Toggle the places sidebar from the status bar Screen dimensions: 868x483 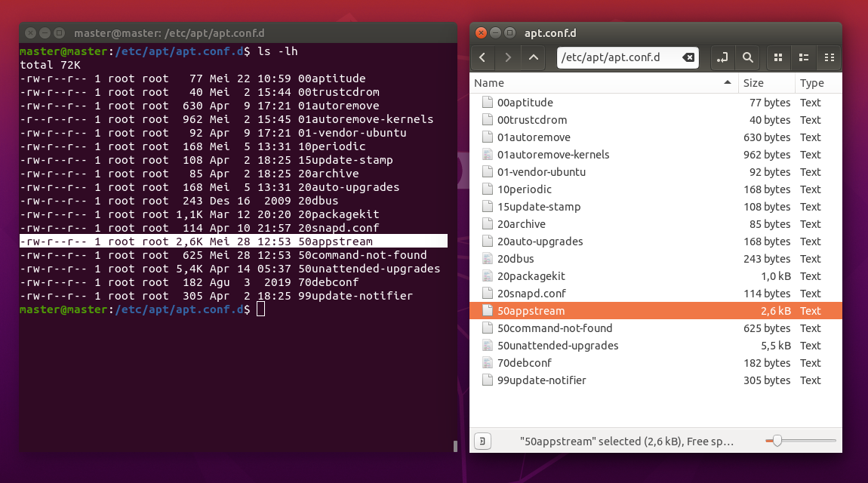[x=482, y=440]
